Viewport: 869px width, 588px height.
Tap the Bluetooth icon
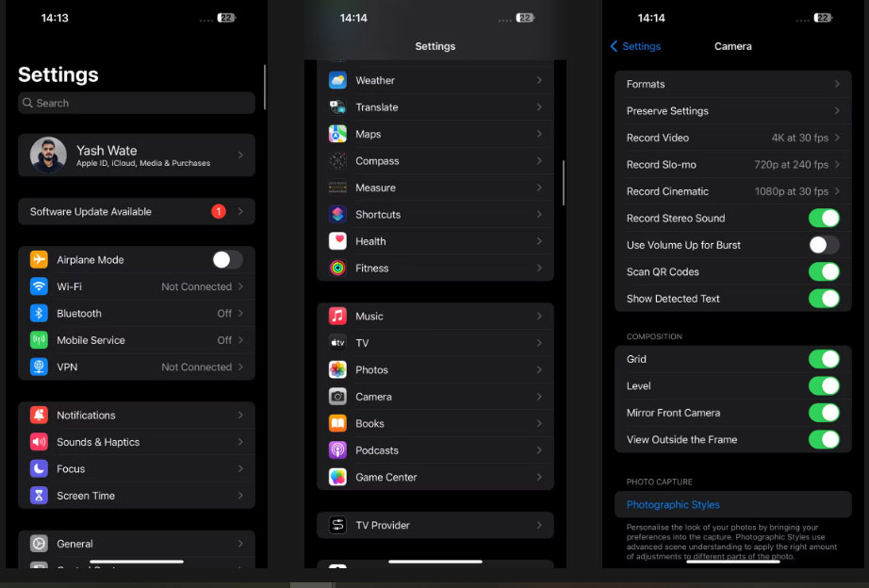[x=39, y=313]
